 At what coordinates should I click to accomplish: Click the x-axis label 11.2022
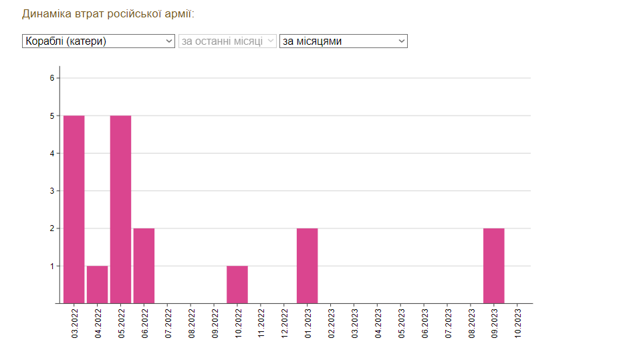click(261, 324)
